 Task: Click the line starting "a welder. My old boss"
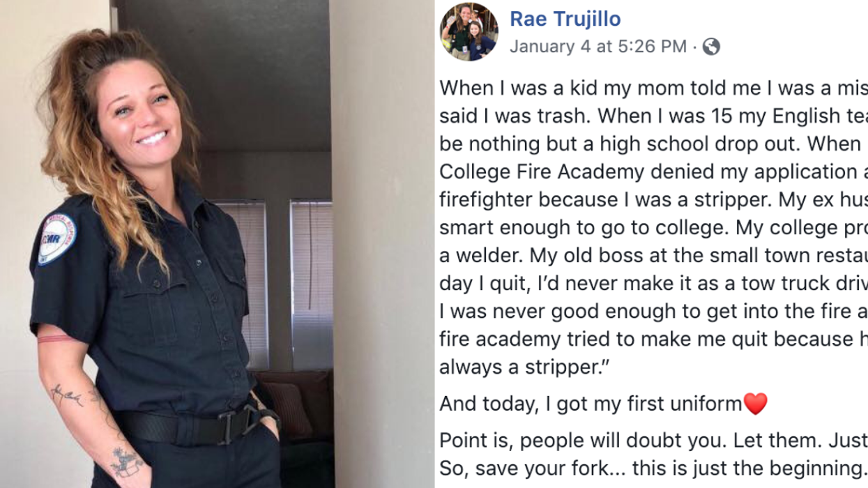[x=653, y=256]
